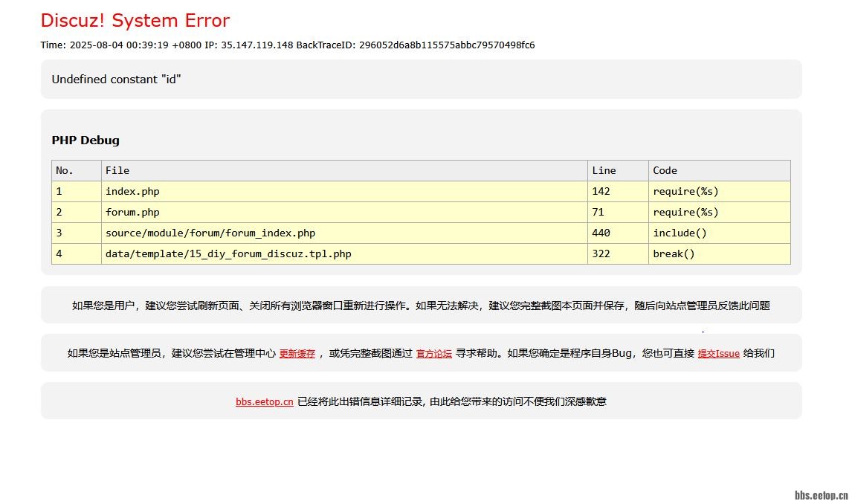Click the Discuz! System Error heading

(135, 20)
